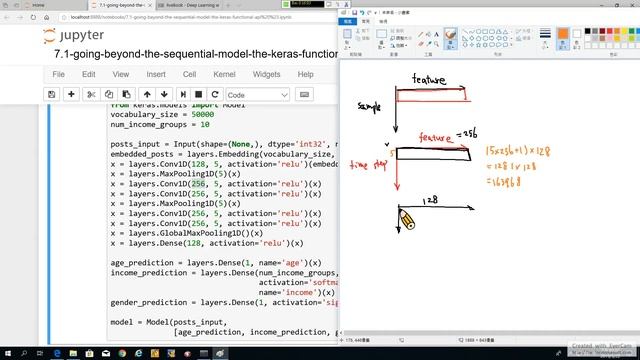Pick green from the Paint palette

[x=631, y=31]
